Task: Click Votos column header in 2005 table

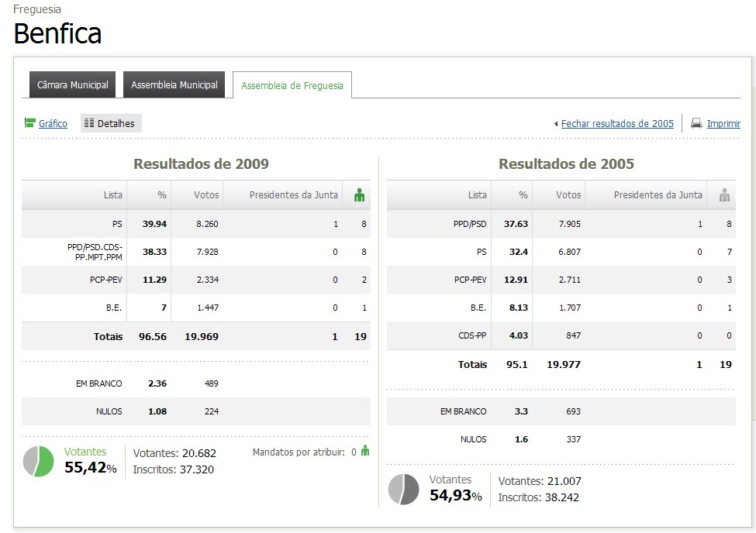Action: (568, 194)
